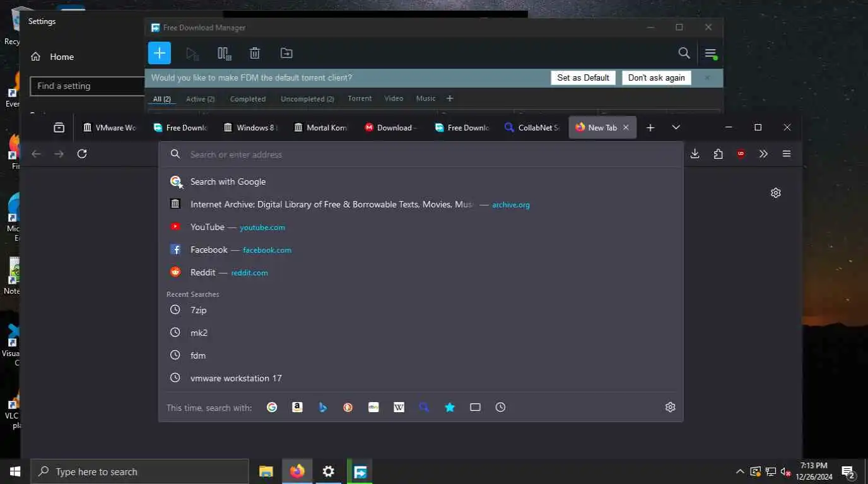Search bookmarks using the star icon
This screenshot has height=484, width=868.
tap(450, 407)
